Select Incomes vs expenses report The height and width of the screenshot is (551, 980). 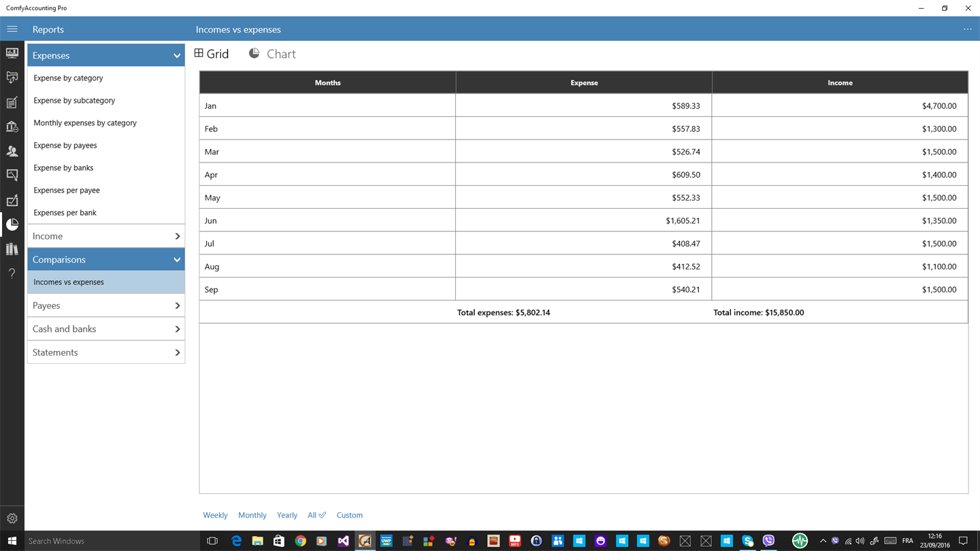[x=106, y=282]
